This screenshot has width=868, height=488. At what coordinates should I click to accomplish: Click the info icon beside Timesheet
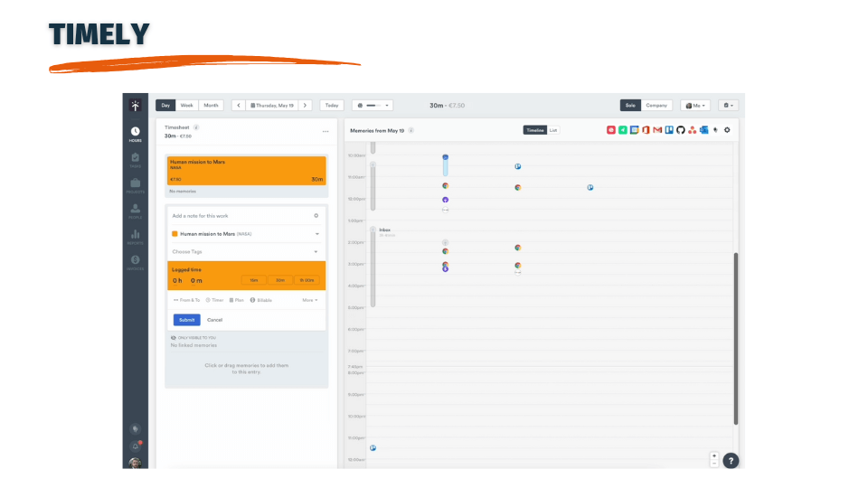[196, 127]
